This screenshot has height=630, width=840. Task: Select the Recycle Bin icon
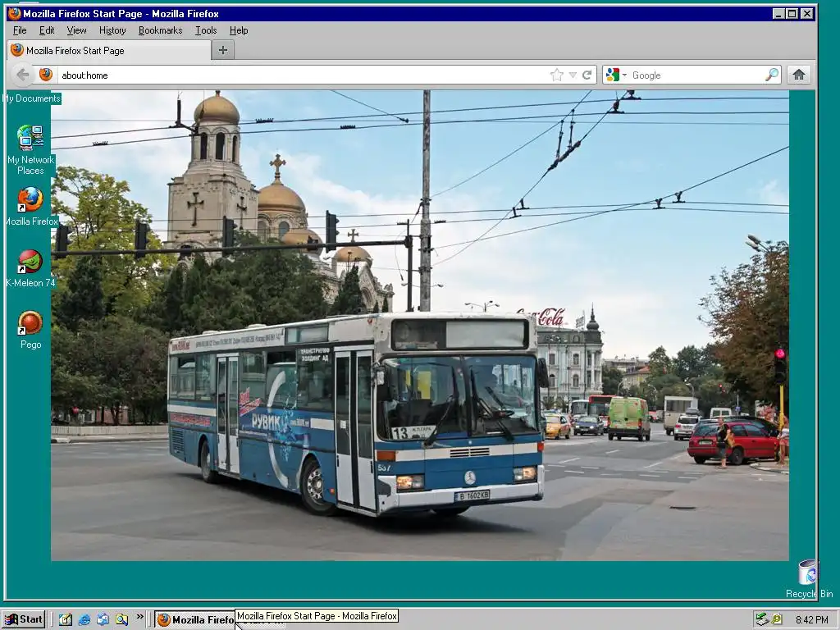tap(809, 578)
